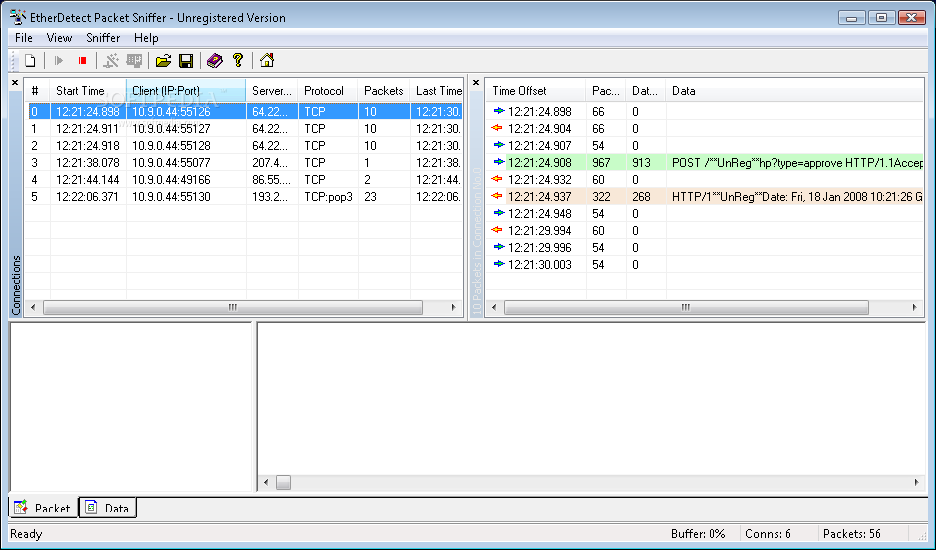This screenshot has height=550, width=936.
Task: Close the Connections panel with its X
Action: click(x=16, y=83)
